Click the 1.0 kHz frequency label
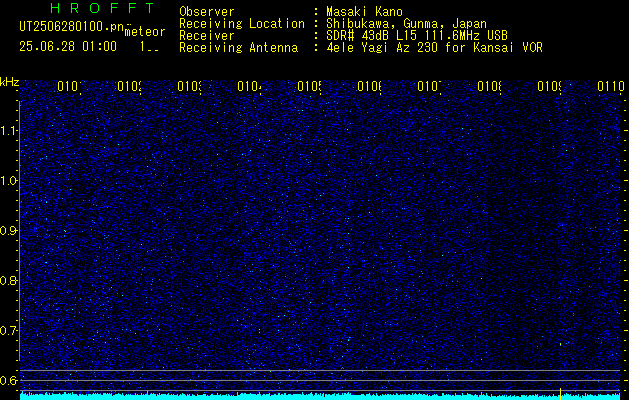This screenshot has width=629, height=400. coord(9,181)
